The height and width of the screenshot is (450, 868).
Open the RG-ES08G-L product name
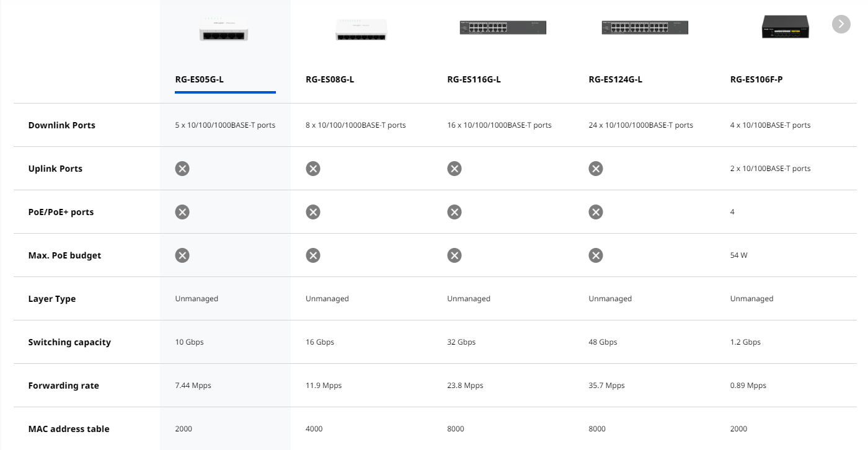(330, 79)
